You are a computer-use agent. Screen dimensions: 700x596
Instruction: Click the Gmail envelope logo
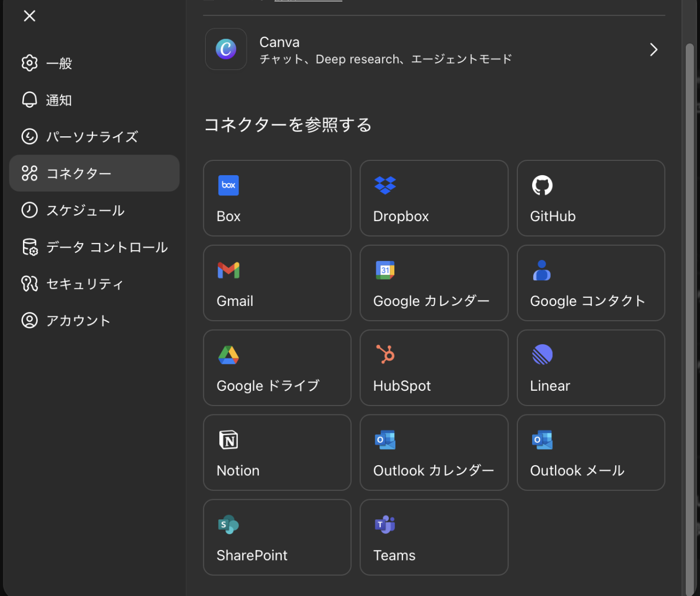(229, 270)
